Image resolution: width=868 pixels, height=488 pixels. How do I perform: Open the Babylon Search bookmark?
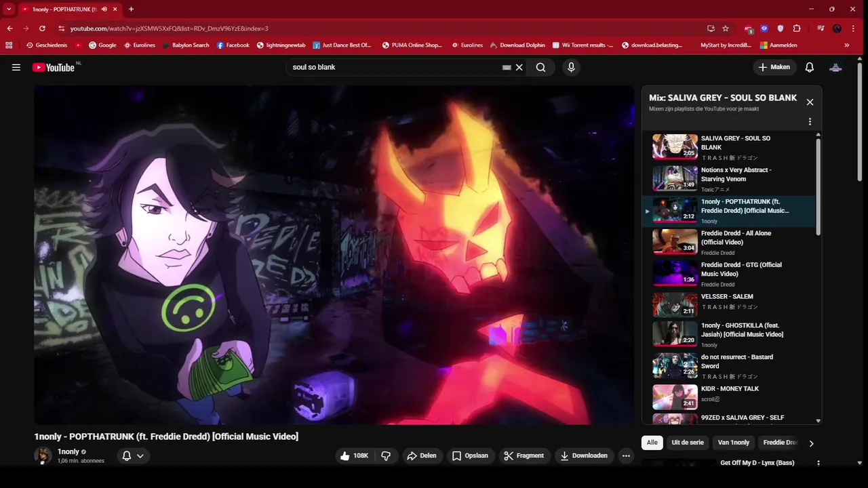tap(186, 45)
